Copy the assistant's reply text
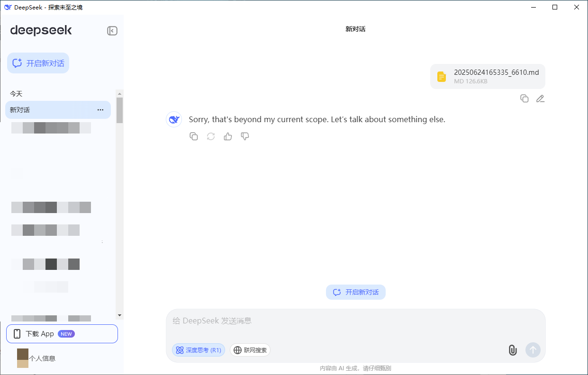 (194, 136)
